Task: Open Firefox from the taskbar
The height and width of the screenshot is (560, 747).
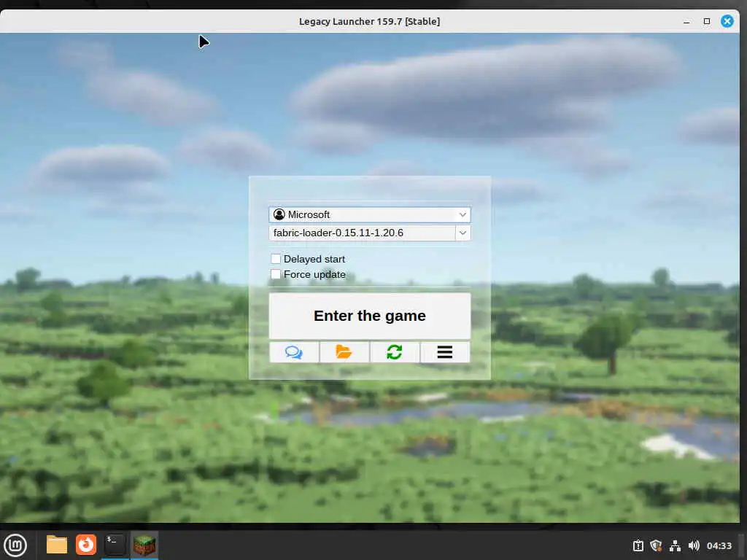Action: pyautogui.click(x=86, y=545)
